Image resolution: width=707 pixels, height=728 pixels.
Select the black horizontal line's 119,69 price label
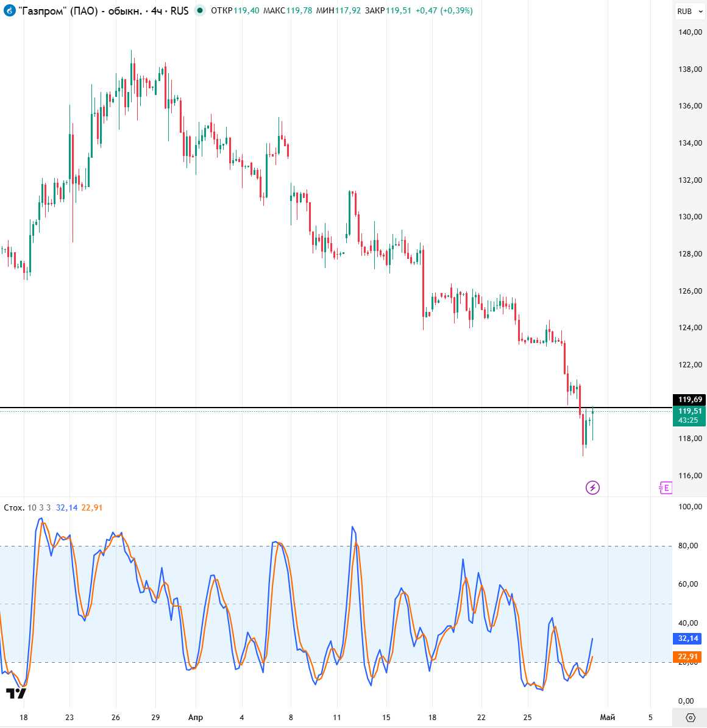[689, 400]
